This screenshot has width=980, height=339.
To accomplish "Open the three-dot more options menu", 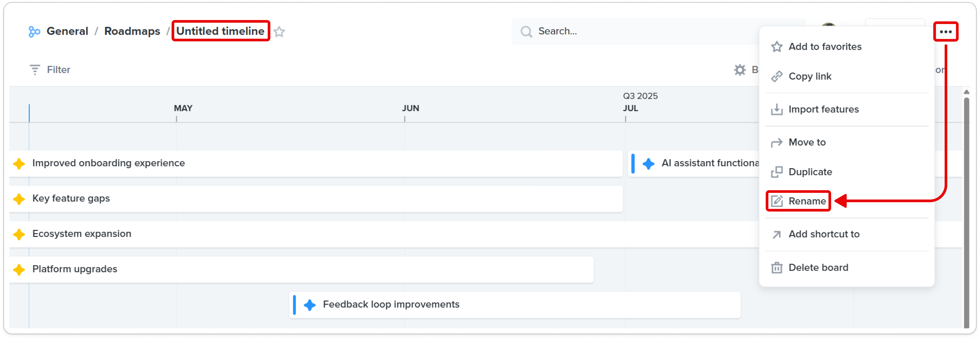I will click(x=945, y=32).
